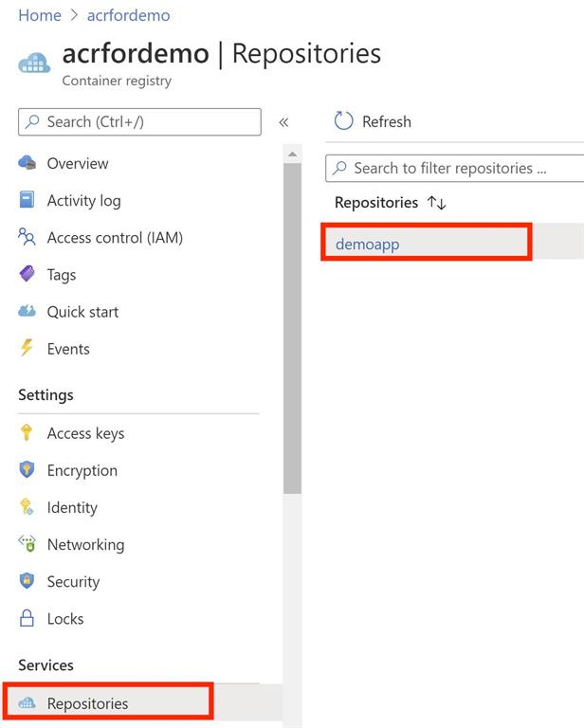Click the Services section heading
This screenshot has height=728, width=584.
[x=46, y=664]
